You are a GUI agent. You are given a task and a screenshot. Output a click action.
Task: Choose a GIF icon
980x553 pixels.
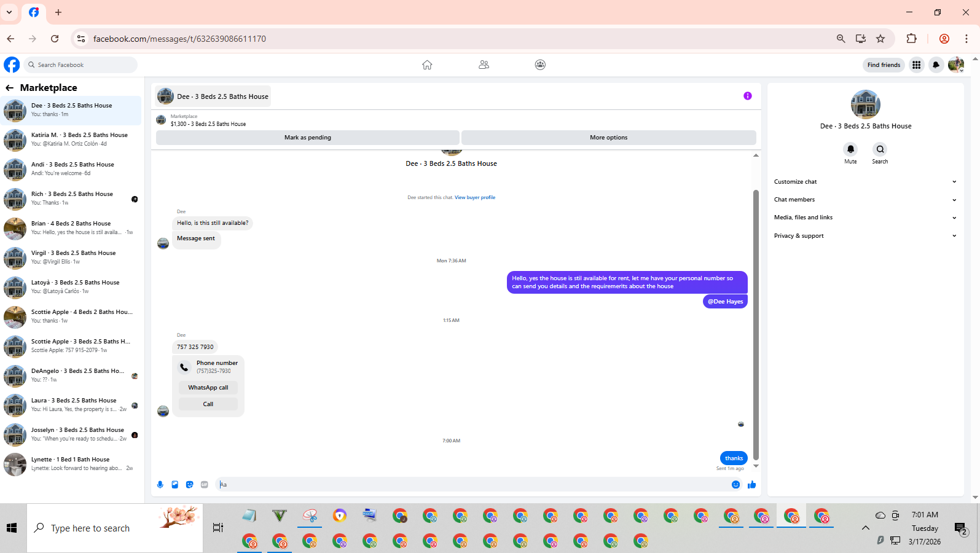pyautogui.click(x=205, y=485)
